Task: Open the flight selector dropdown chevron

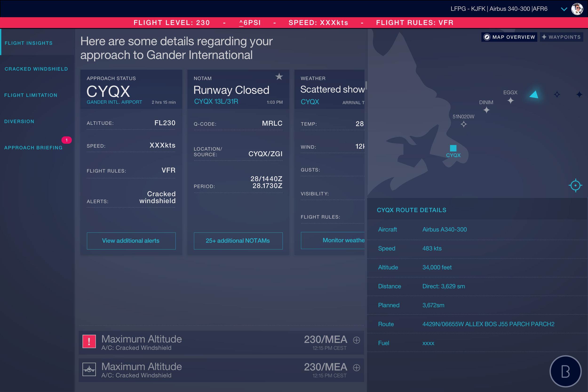Action: coord(564,9)
